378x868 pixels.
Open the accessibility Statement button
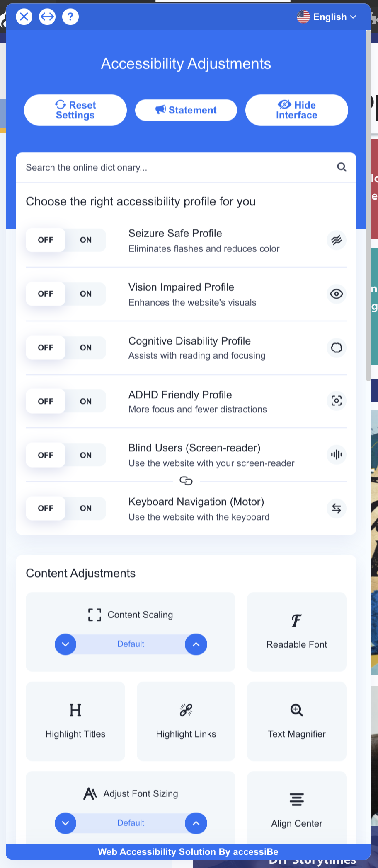(186, 110)
